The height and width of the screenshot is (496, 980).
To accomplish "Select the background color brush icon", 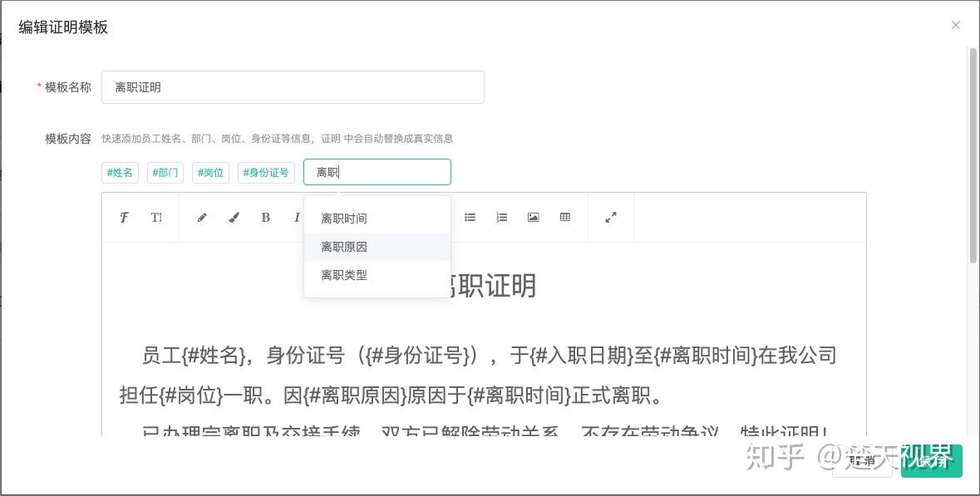I will pyautogui.click(x=234, y=218).
